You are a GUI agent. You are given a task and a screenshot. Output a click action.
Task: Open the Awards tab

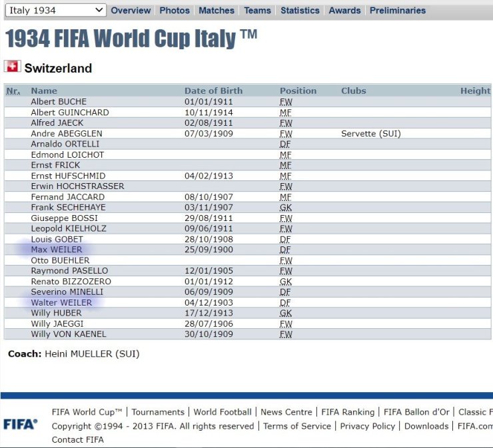(x=344, y=11)
